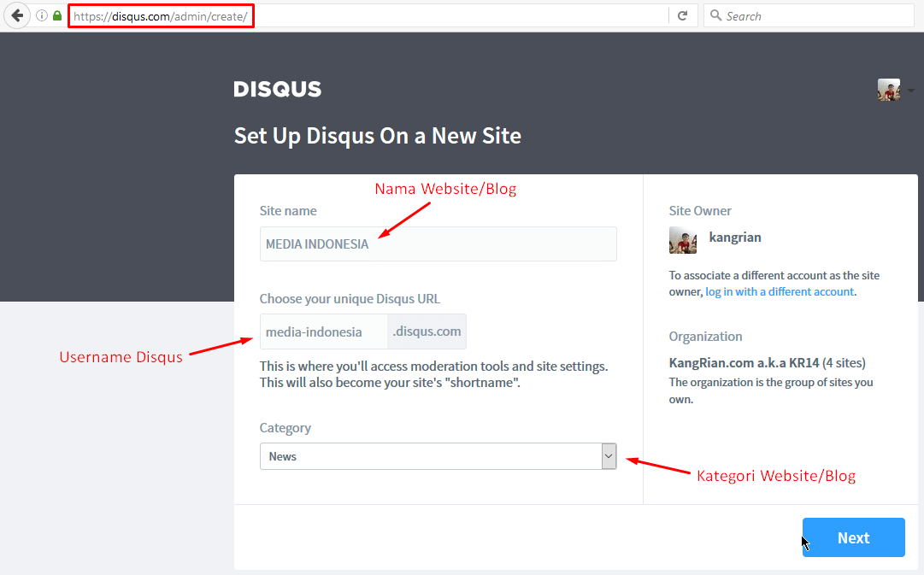The width and height of the screenshot is (924, 575).
Task: Click the site information icon
Action: pyautogui.click(x=42, y=16)
